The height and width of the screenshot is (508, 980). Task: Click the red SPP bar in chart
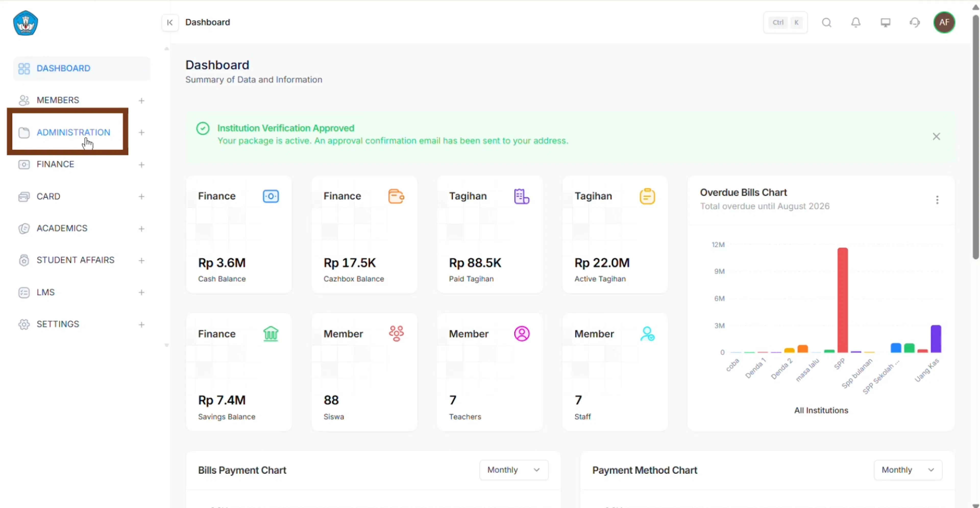click(x=842, y=300)
